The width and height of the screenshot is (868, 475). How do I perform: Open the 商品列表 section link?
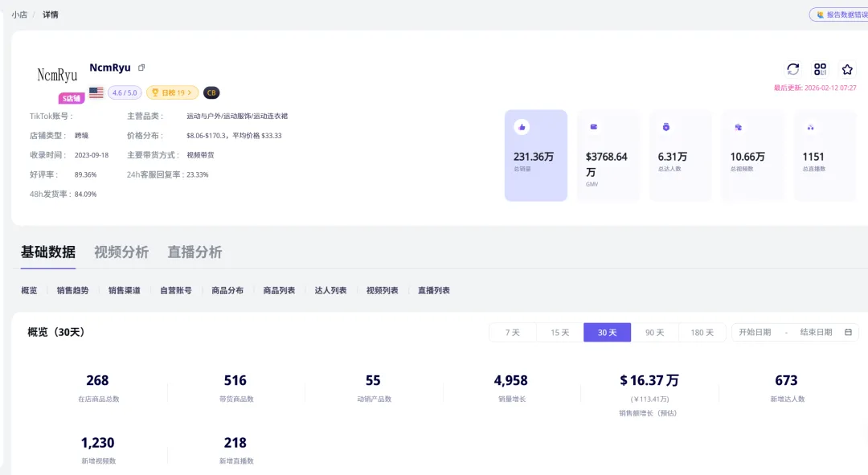pos(280,291)
